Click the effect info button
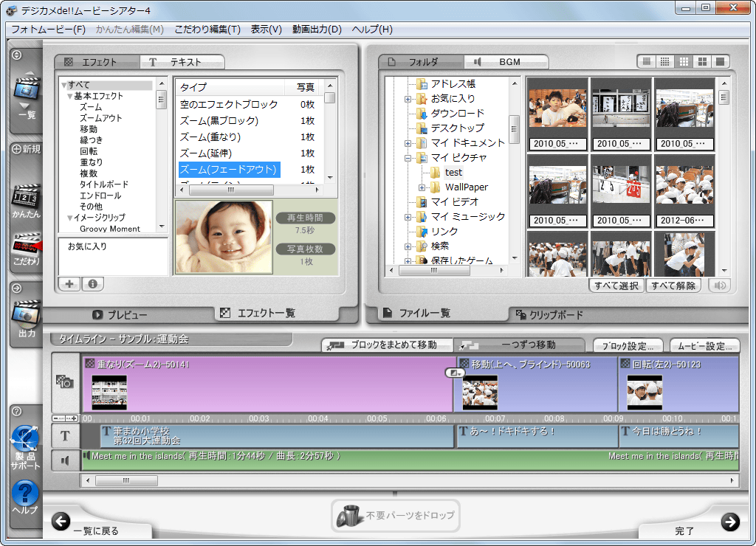This screenshot has height=546, width=756. click(92, 284)
